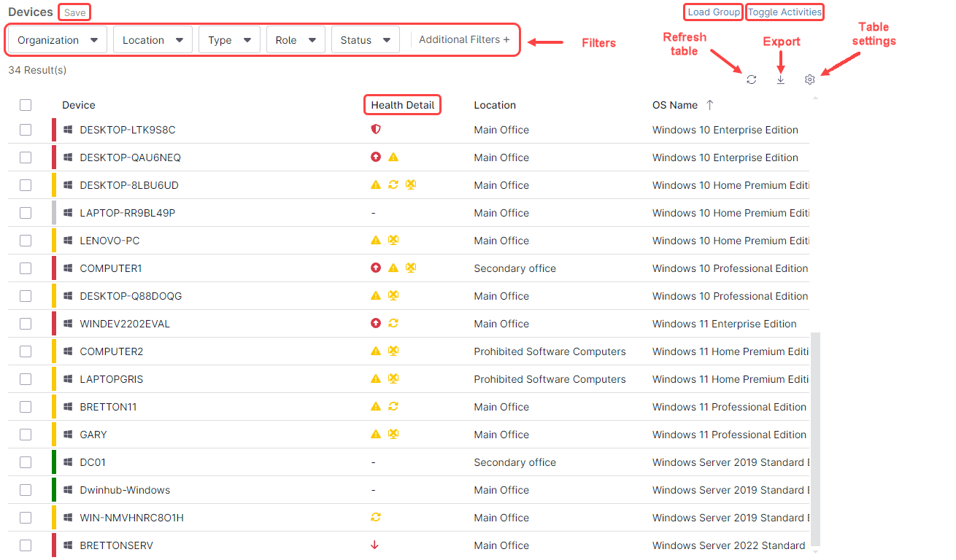Click critical alert icon beside WINDEV2202EVAL

(x=375, y=323)
